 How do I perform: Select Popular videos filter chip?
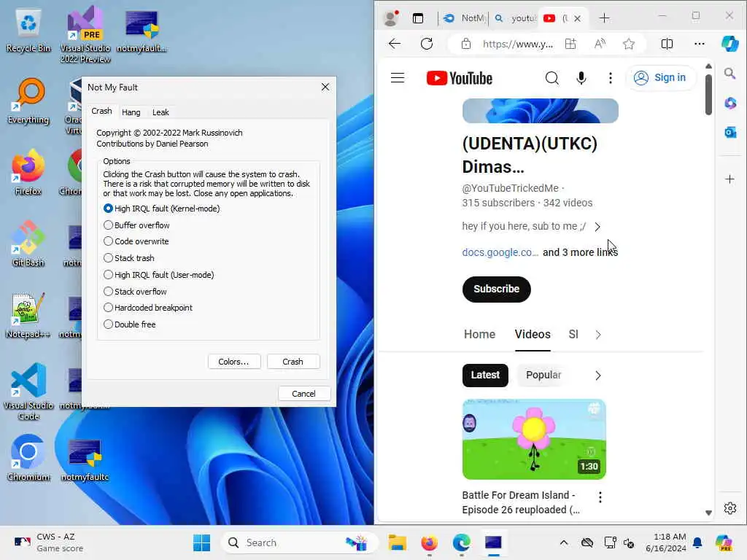543,376
